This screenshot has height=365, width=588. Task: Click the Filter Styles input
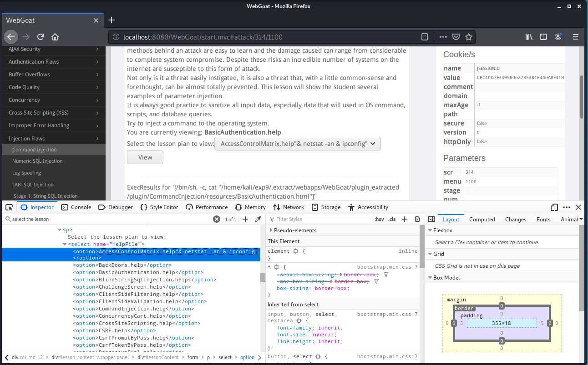pos(319,219)
